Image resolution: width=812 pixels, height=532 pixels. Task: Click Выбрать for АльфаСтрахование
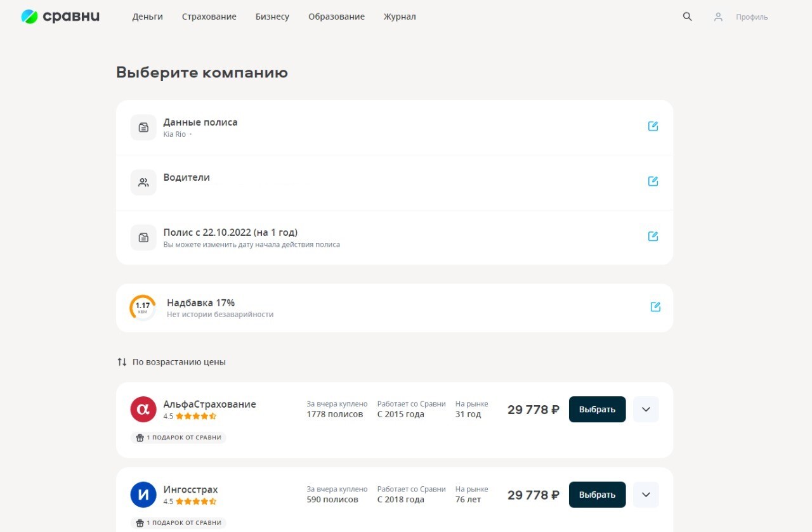pos(598,410)
